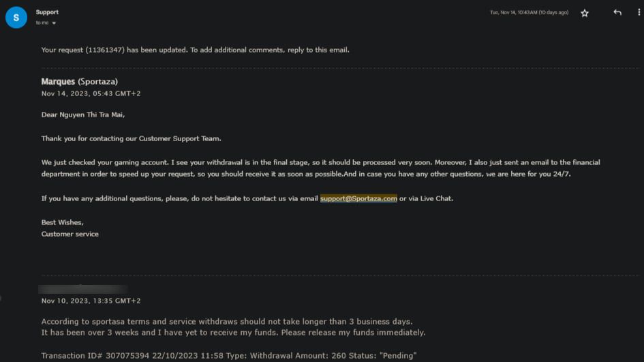Click the Transaction ID# 307075394 line
The image size is (644, 362).
[229, 355]
